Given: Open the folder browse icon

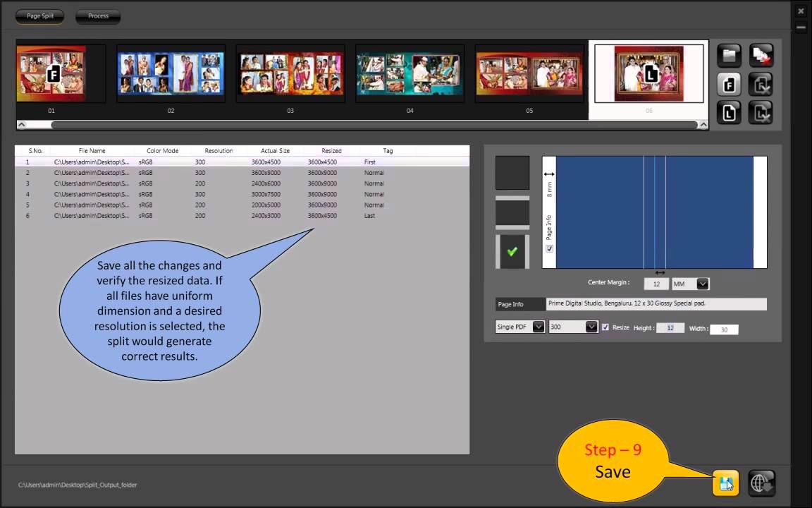Looking at the screenshot, I should [x=729, y=55].
